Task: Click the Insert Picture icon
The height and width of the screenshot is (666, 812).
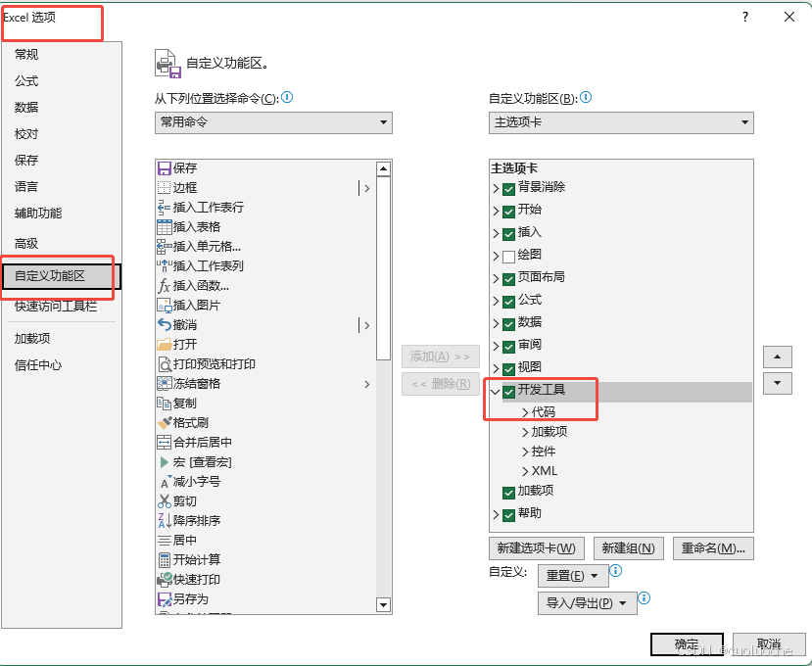Action: (165, 306)
